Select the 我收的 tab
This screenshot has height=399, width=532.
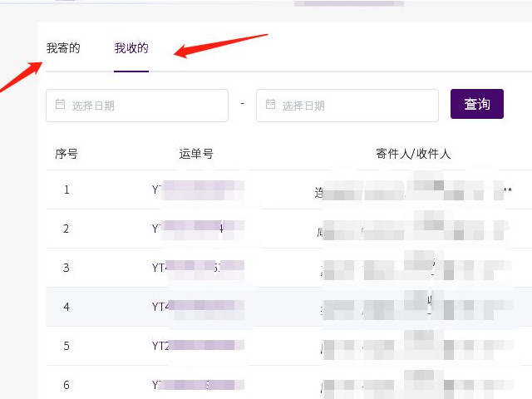(x=131, y=48)
